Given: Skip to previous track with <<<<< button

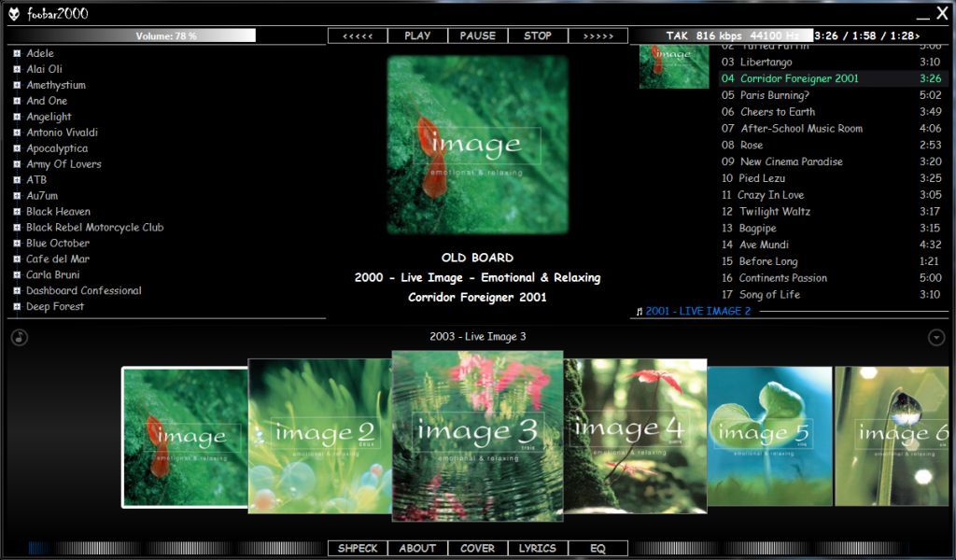Looking at the screenshot, I should (x=358, y=36).
